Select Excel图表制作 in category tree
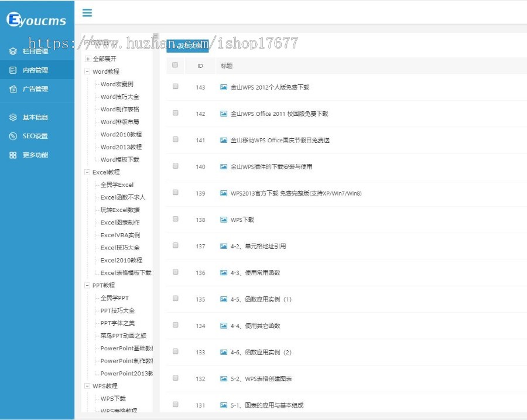 coord(120,223)
